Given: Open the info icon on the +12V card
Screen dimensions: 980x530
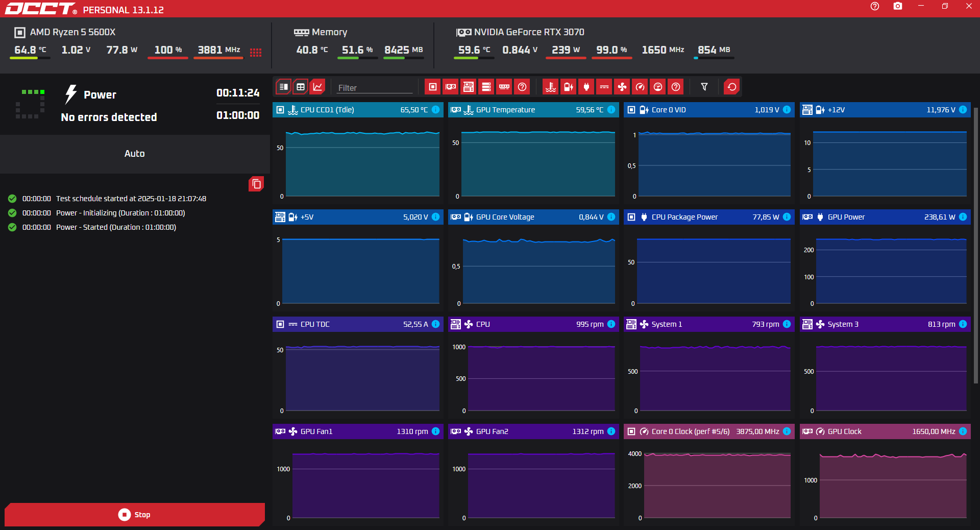Looking at the screenshot, I should [963, 110].
